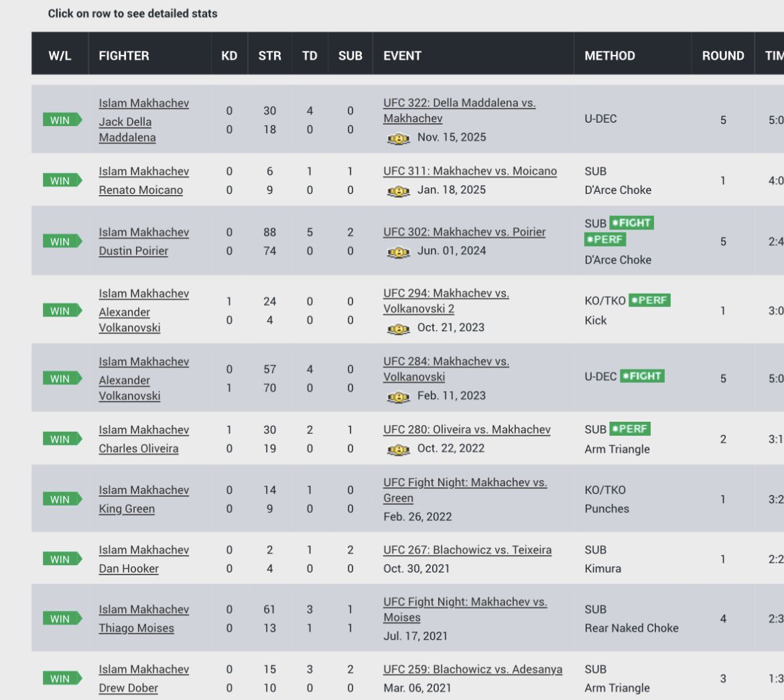Click 'Feb. 26, 2022' date text
The height and width of the screenshot is (700, 784).
pos(417,517)
